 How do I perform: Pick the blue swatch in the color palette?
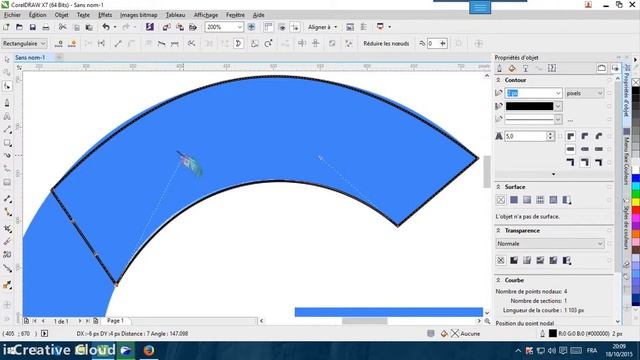[x=636, y=178]
